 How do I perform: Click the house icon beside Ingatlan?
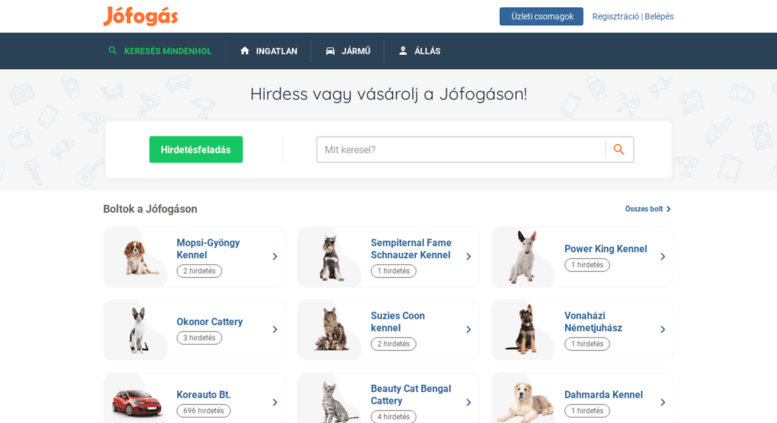[x=244, y=51]
